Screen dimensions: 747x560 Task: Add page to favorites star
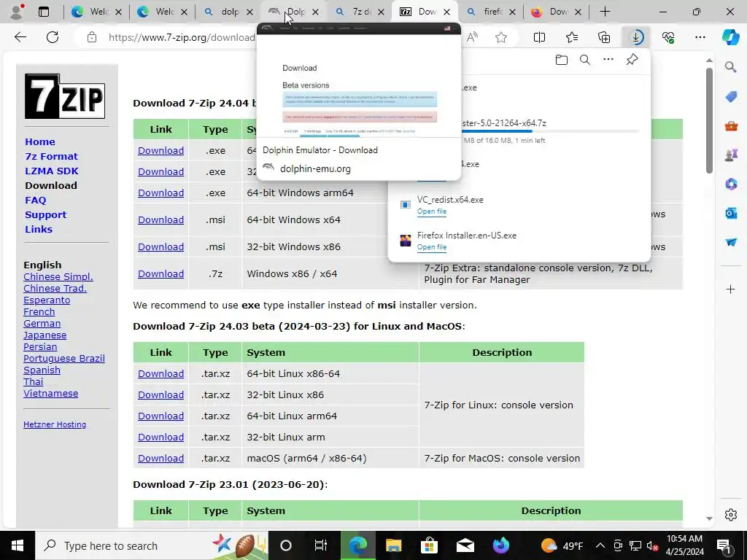point(500,37)
